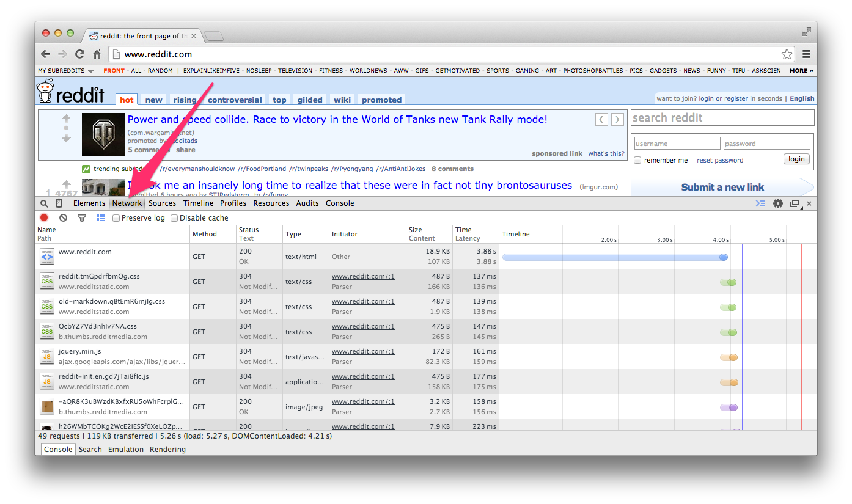Click the reset password link
The height and width of the screenshot is (504, 852).
[720, 160]
